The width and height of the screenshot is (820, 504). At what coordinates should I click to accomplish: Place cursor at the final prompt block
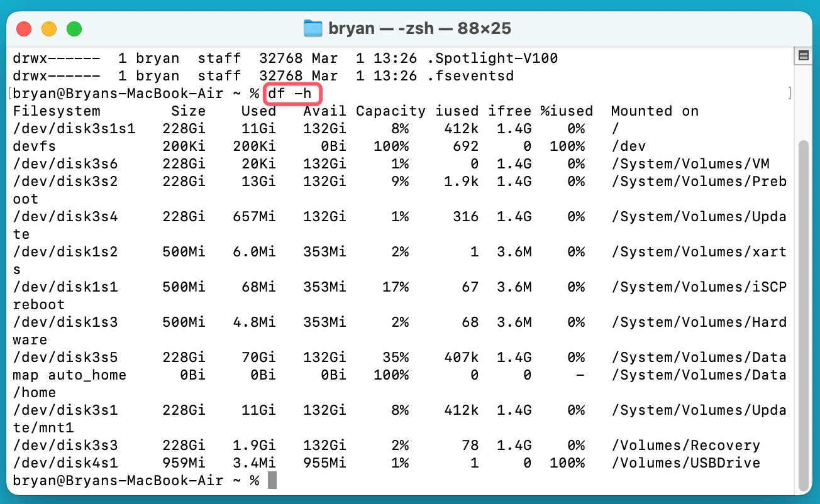coord(272,481)
